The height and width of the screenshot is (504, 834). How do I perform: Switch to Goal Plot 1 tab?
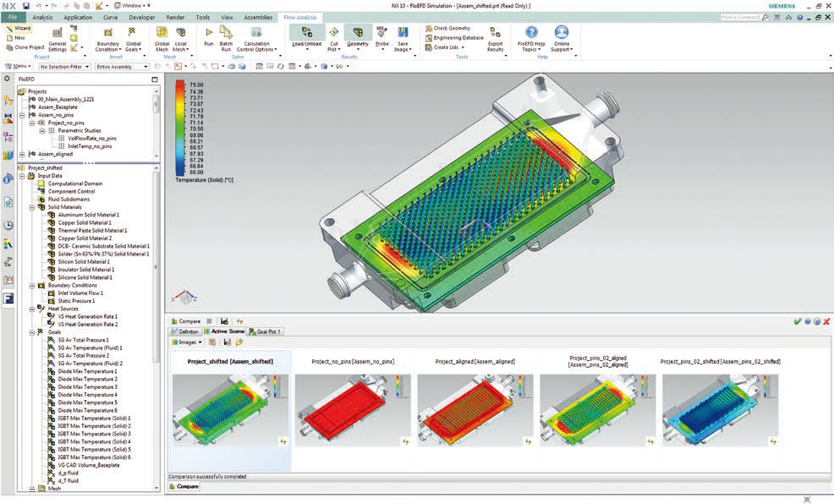[x=265, y=331]
